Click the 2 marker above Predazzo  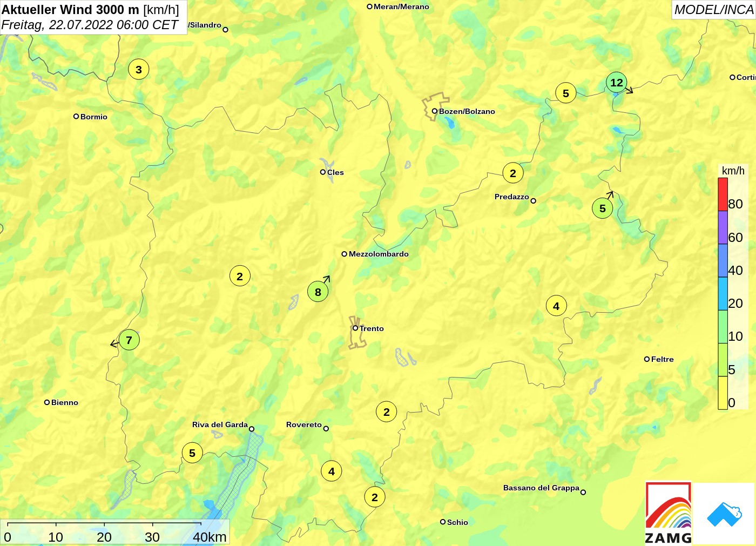click(513, 173)
